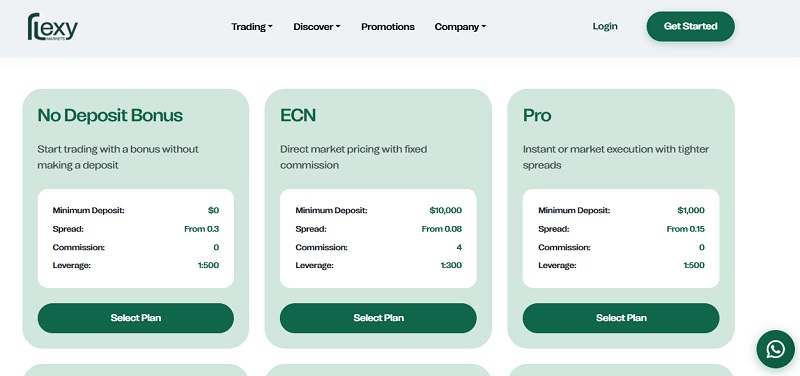Open the WhatsApp chat icon
Screen dimensions: 800x376
(775, 349)
